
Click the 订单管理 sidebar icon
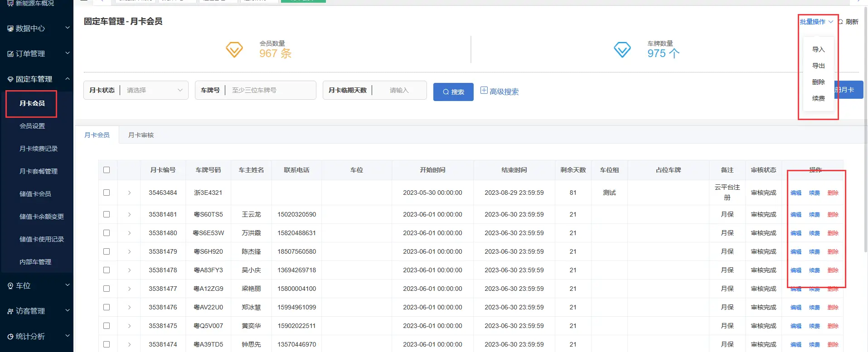tap(10, 54)
